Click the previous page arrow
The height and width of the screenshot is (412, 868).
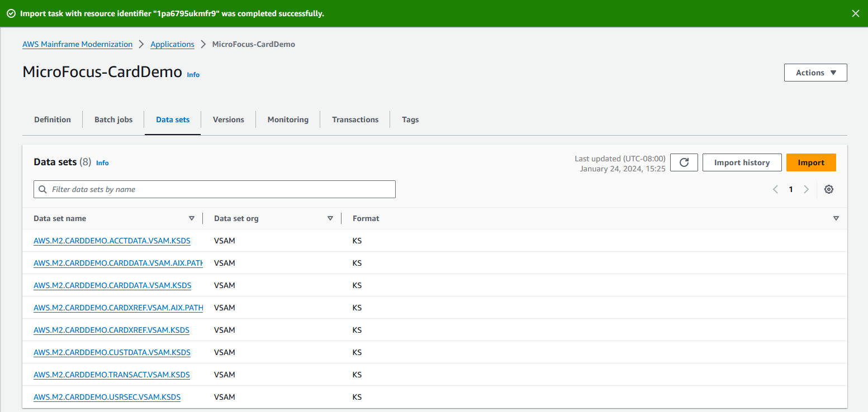coord(775,189)
